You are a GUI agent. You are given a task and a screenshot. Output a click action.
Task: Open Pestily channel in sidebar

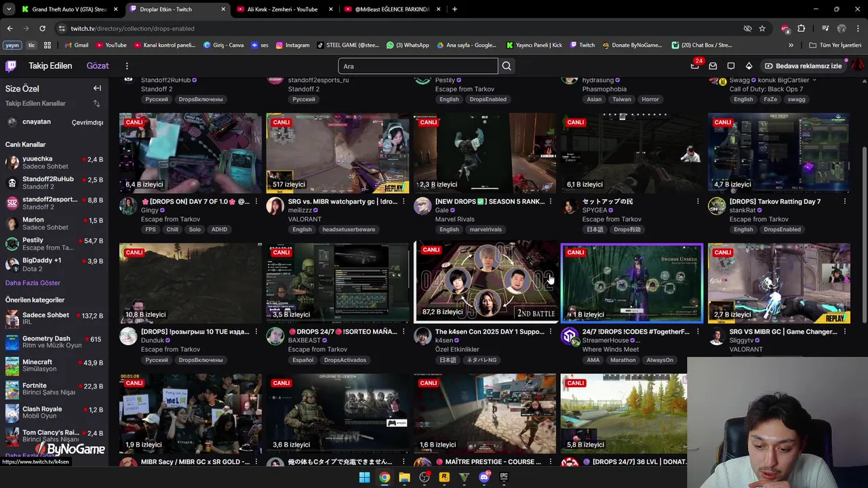pyautogui.click(x=54, y=244)
